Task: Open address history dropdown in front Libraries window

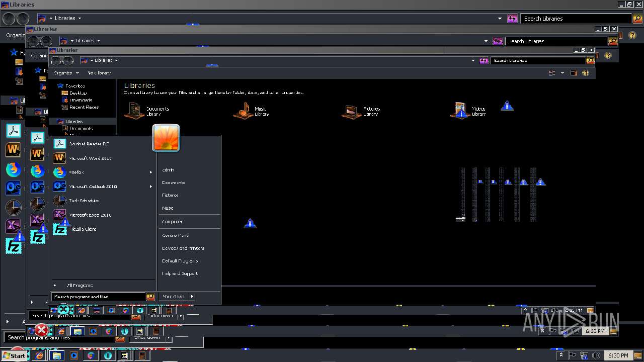Action: coord(473,60)
